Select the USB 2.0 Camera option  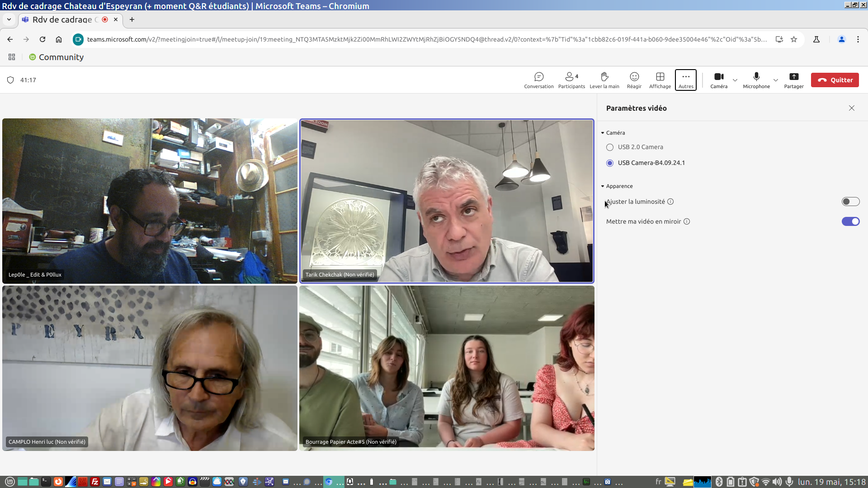pos(610,147)
